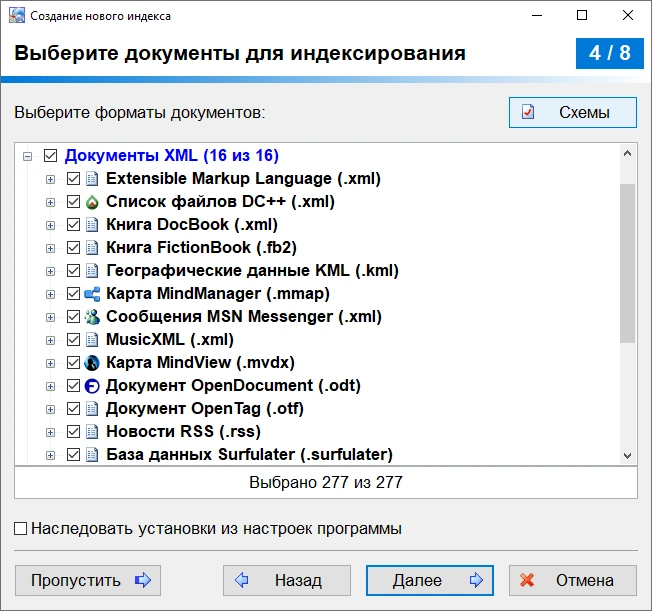Expand Список файлов DC++ node

(x=50, y=203)
